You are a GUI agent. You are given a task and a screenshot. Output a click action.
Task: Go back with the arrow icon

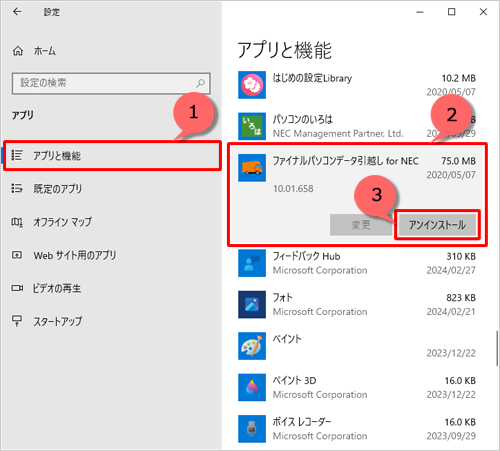point(17,12)
